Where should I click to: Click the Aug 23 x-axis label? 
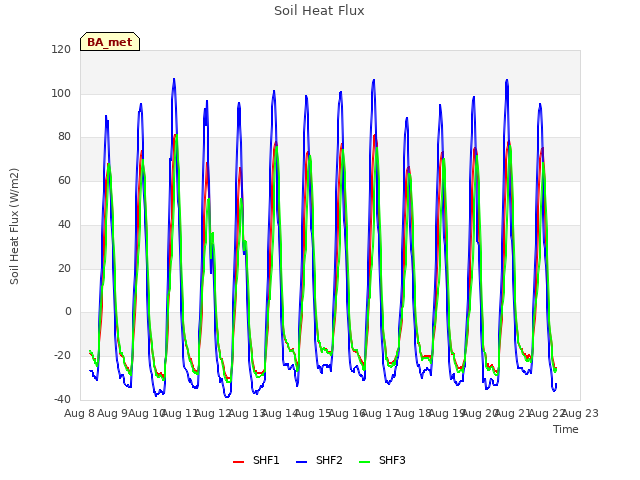(580, 413)
